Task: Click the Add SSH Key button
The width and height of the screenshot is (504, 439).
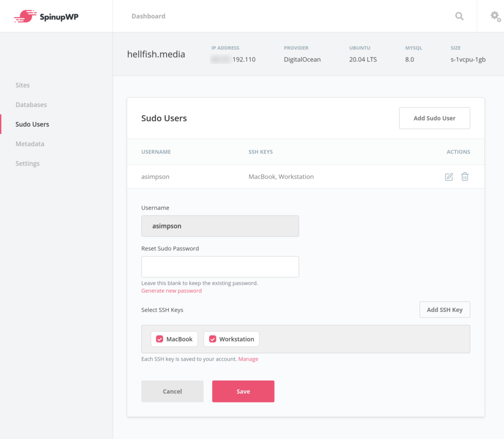Action: tap(444, 310)
